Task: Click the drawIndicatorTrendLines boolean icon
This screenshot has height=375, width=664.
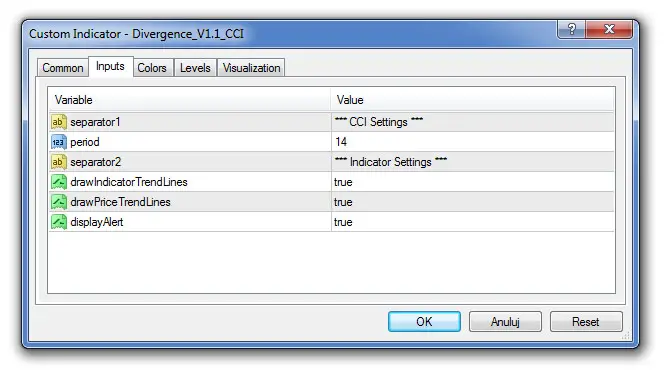Action: [x=58, y=182]
